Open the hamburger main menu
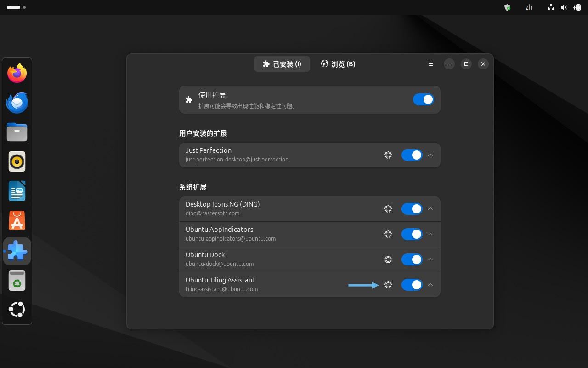 [x=431, y=64]
